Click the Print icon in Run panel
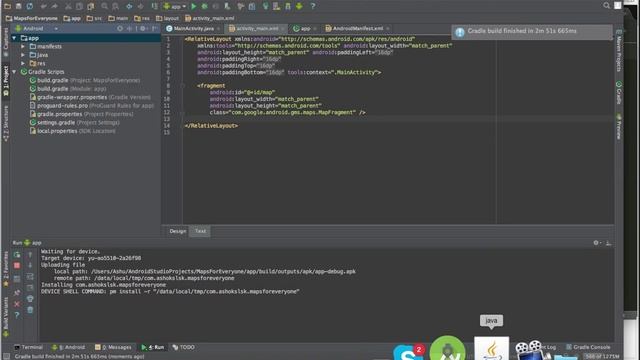This screenshot has width=640, height=360. pyautogui.click(x=30, y=299)
